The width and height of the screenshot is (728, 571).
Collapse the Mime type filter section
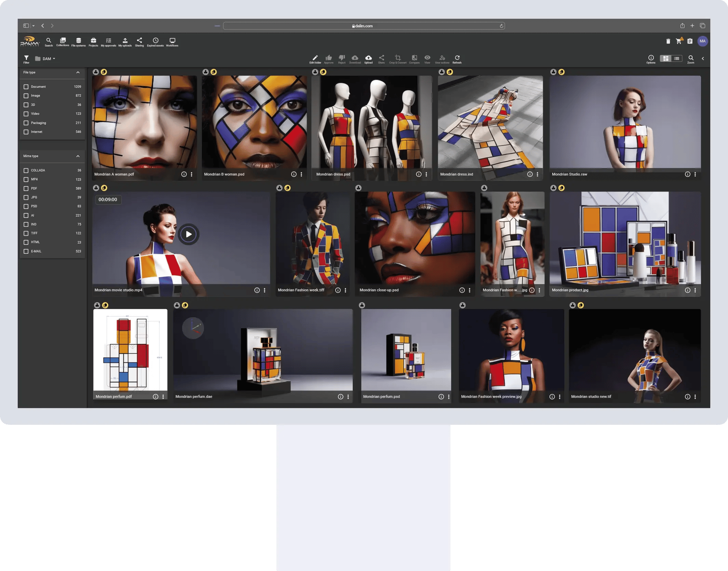pyautogui.click(x=78, y=156)
